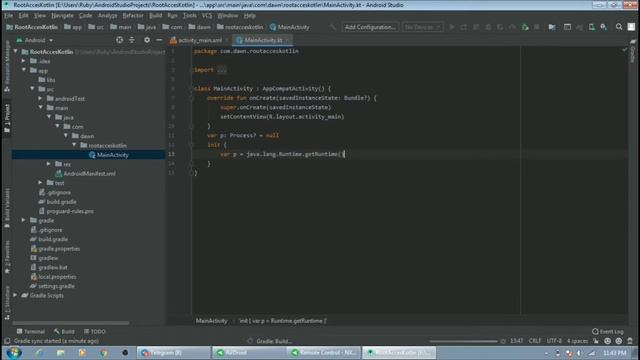Open the Android view dropdown

pos(35,40)
